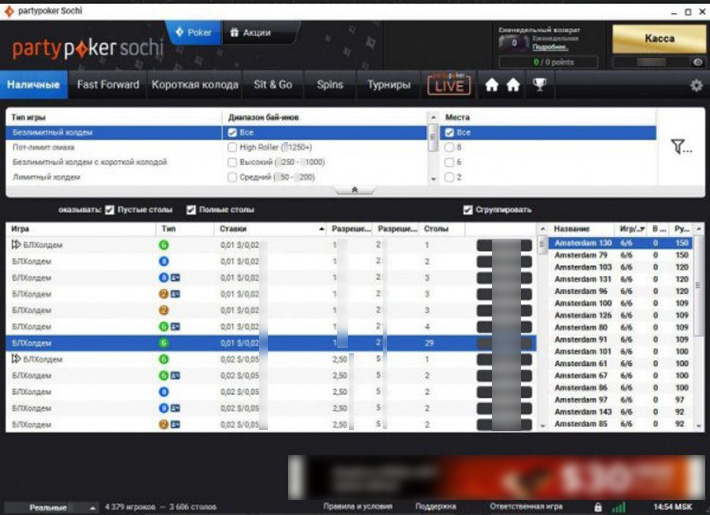Click the trophy icon in navigation bar
This screenshot has width=710, height=515.
(540, 85)
